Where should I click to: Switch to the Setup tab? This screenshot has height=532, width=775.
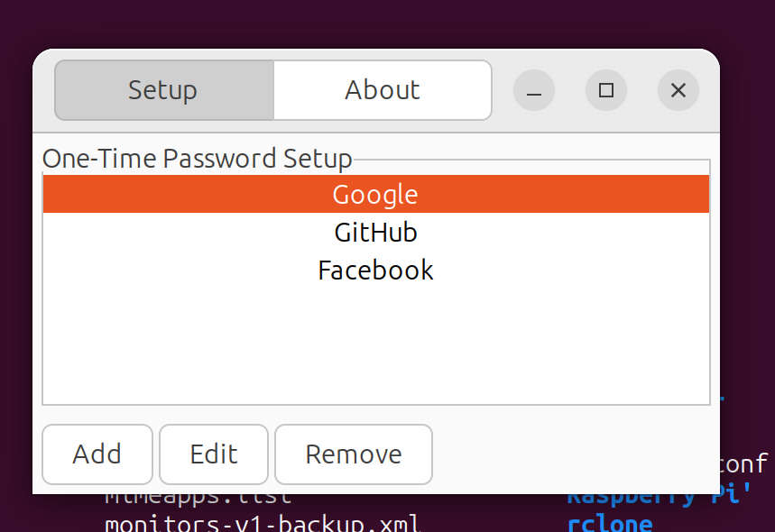point(164,90)
